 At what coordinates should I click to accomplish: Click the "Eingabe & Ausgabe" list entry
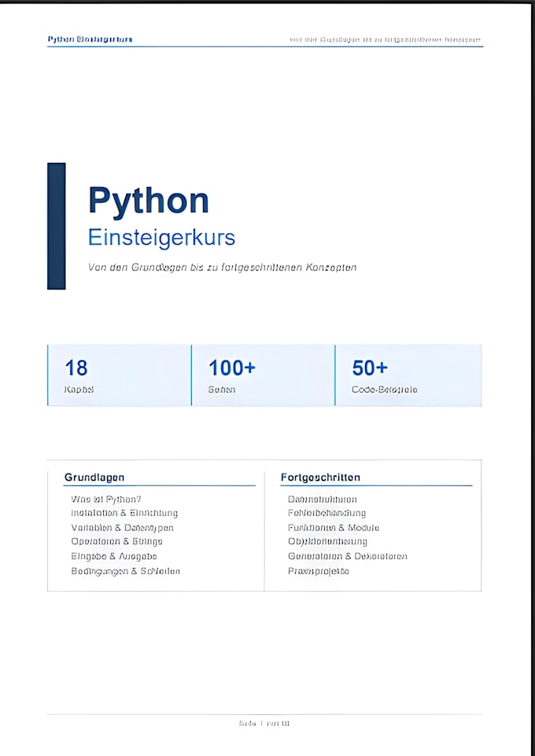pyautogui.click(x=114, y=556)
